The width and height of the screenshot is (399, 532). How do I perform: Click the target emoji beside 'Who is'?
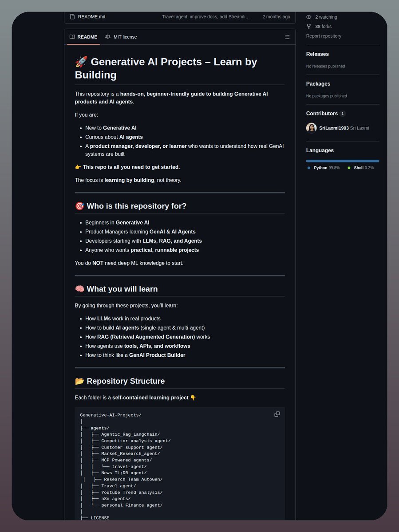[80, 206]
